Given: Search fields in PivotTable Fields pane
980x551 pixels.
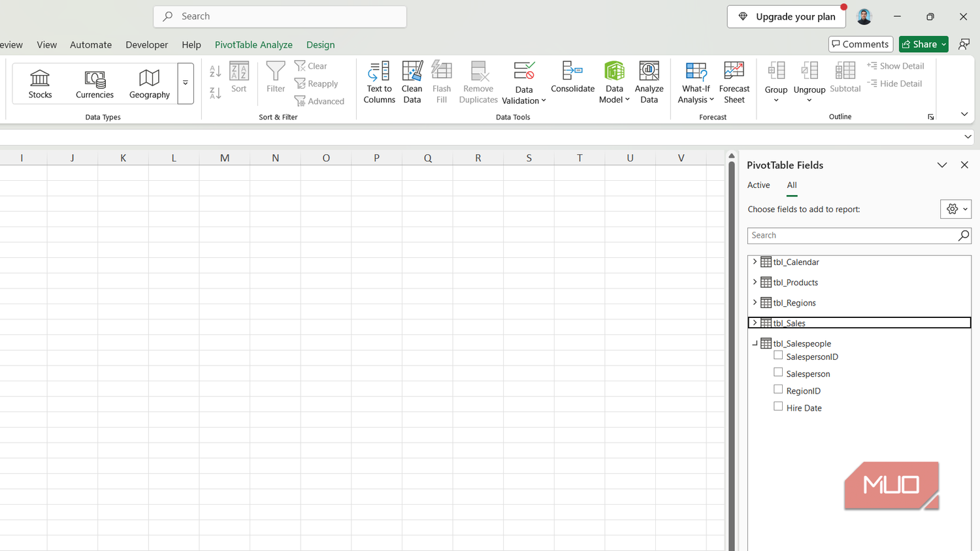Looking at the screenshot, I should 859,235.
